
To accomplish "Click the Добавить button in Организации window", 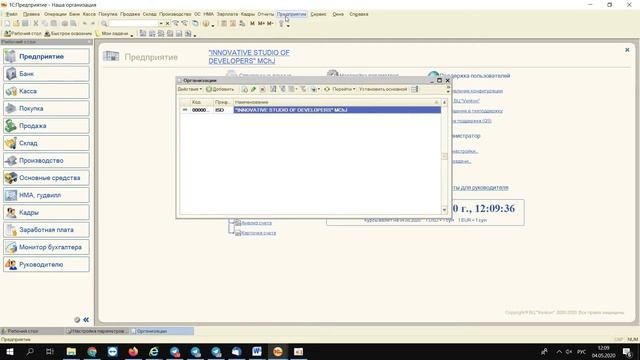I will [x=220, y=89].
